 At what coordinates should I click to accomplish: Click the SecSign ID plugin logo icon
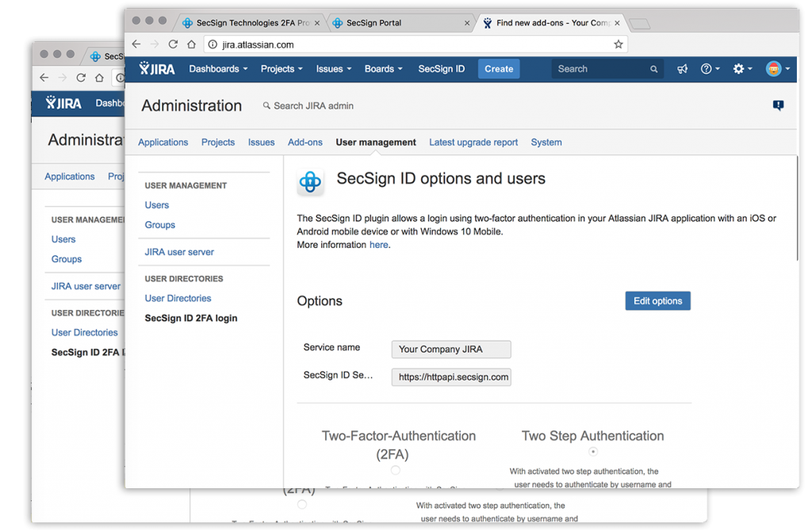point(310,181)
